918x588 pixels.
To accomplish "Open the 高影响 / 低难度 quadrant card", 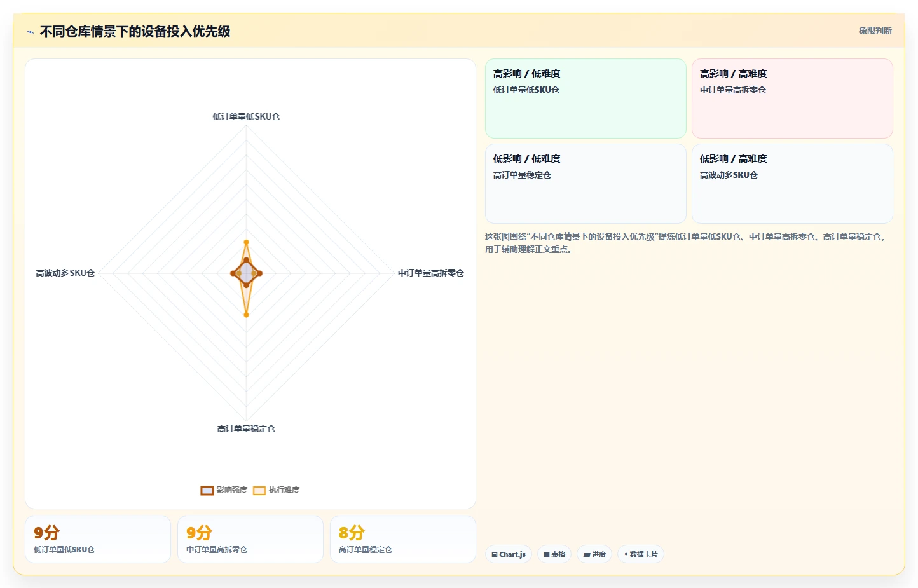I will coord(586,99).
